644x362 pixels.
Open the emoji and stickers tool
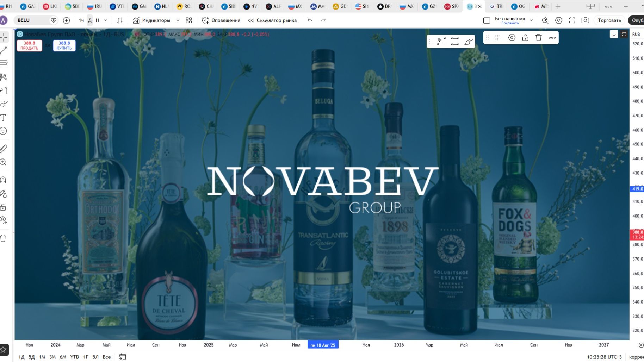tap(4, 131)
